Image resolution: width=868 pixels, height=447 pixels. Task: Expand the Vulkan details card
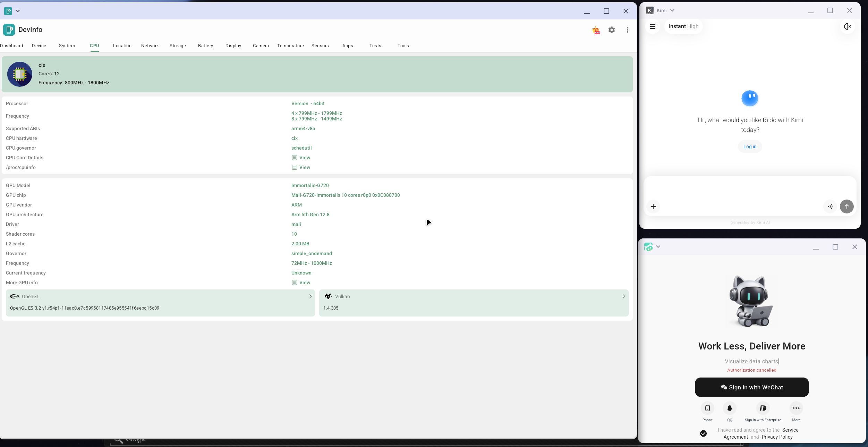(474, 303)
